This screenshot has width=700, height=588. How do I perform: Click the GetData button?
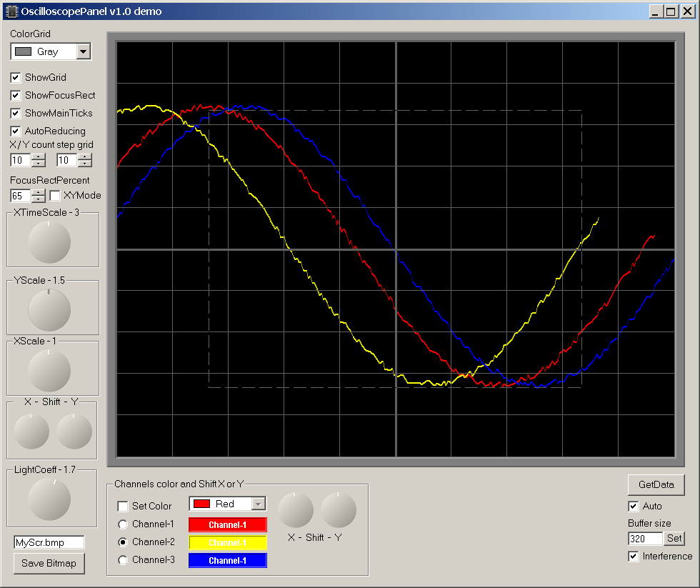656,485
